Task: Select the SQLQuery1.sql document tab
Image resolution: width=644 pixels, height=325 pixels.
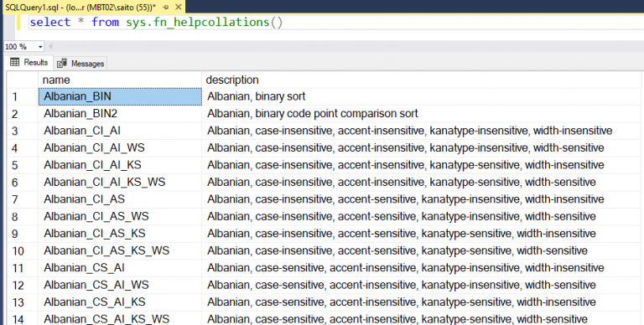Action: click(x=94, y=7)
